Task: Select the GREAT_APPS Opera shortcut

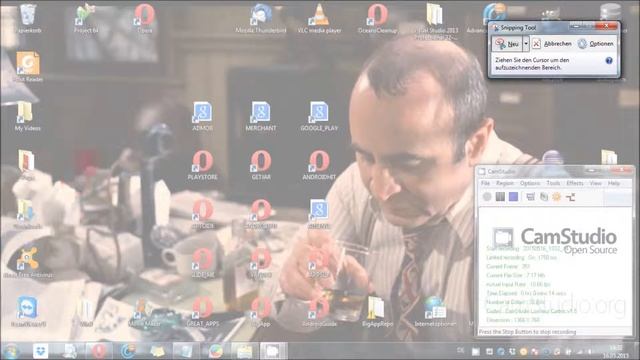Action: click(x=202, y=311)
